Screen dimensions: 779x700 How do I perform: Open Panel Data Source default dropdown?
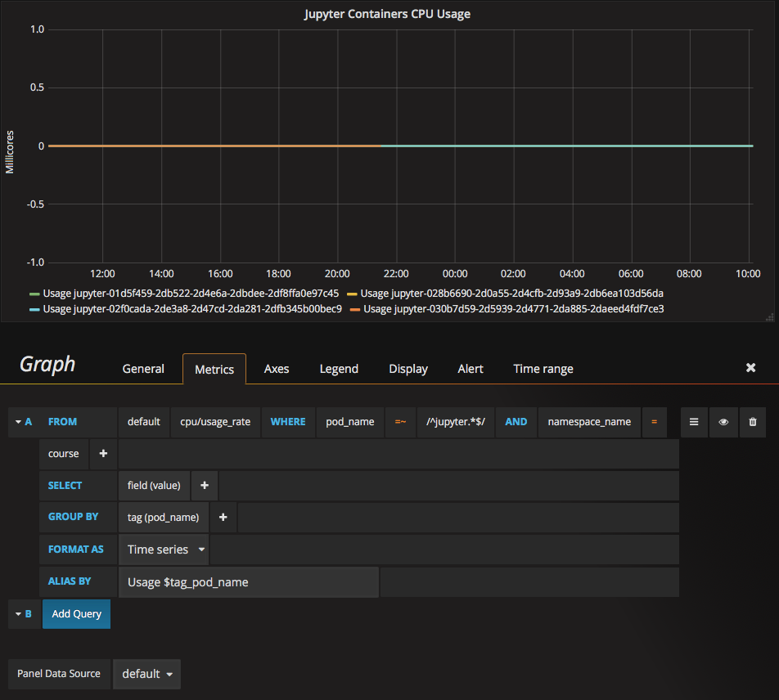click(146, 674)
